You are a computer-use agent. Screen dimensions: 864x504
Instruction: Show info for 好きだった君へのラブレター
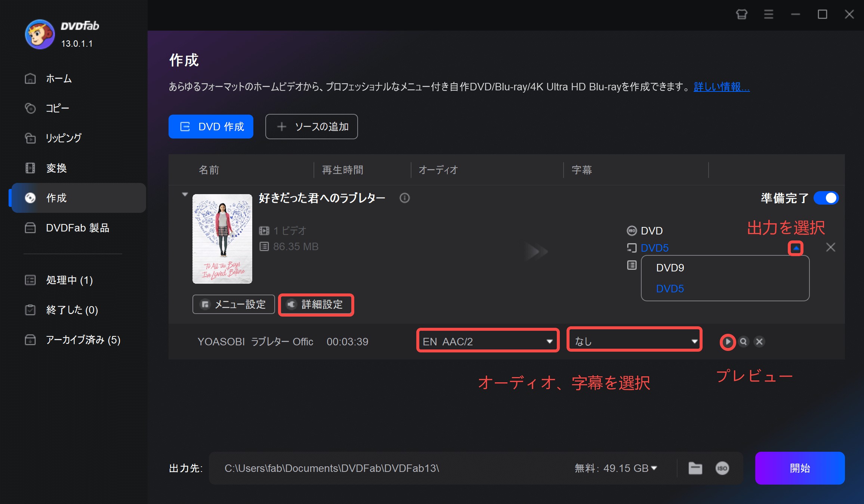pos(405,198)
